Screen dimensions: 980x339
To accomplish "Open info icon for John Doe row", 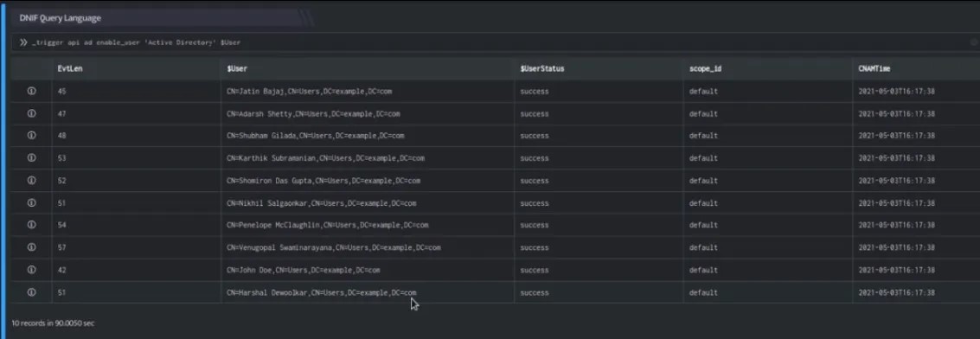I will [x=31, y=270].
